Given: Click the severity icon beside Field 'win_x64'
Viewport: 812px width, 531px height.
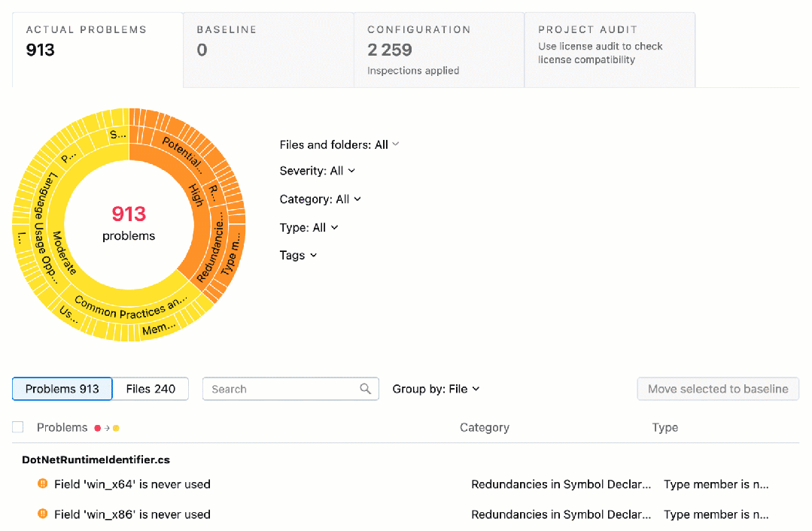Looking at the screenshot, I should tap(42, 484).
